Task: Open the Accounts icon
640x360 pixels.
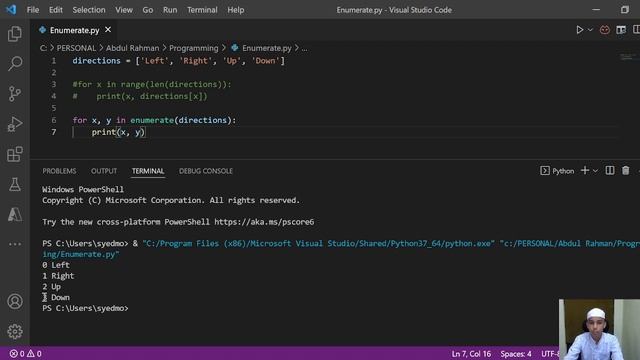Action: click(15, 301)
